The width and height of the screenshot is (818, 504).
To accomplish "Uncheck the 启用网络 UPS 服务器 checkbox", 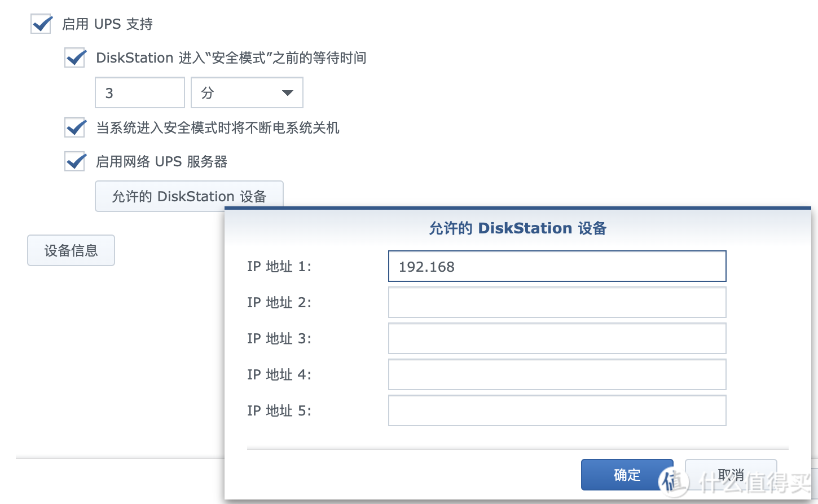I will [75, 162].
